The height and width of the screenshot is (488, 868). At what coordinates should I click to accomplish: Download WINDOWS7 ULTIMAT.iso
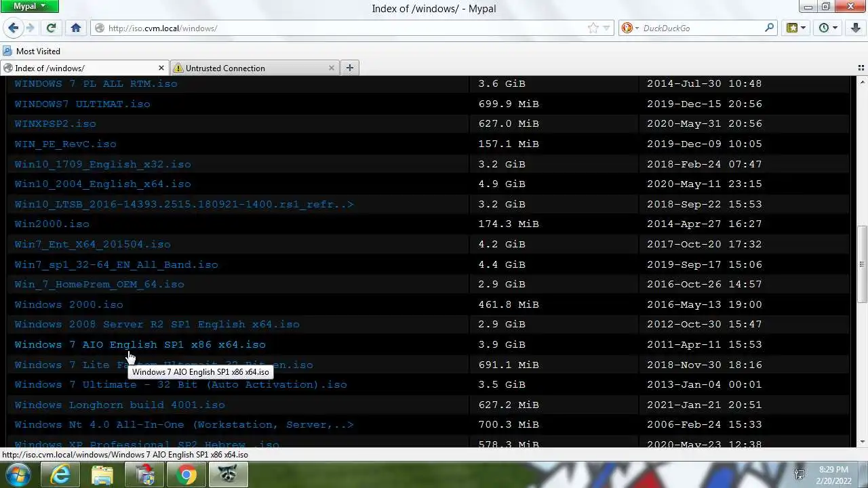[83, 104]
